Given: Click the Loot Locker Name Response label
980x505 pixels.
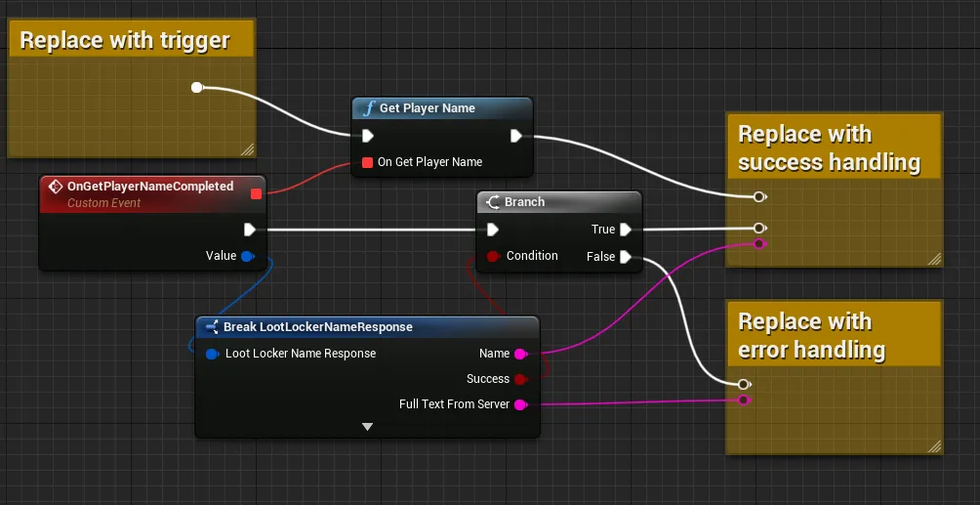Looking at the screenshot, I should [x=301, y=354].
